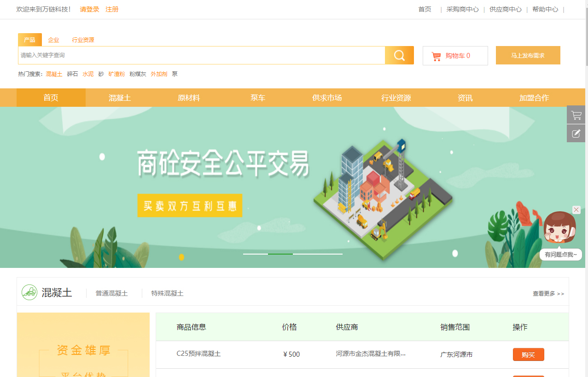Image resolution: width=588 pixels, height=377 pixels.
Task: Click the floating cart icon on right sidebar
Action: pos(576,115)
